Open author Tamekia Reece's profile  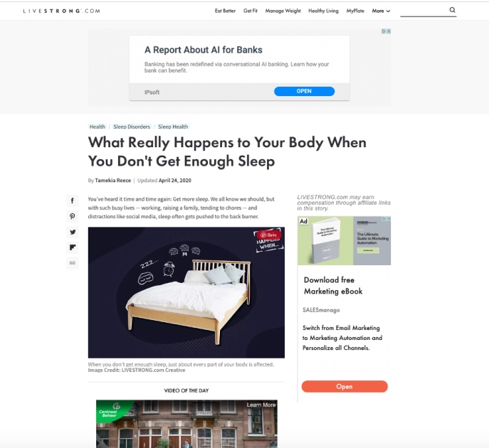click(113, 181)
